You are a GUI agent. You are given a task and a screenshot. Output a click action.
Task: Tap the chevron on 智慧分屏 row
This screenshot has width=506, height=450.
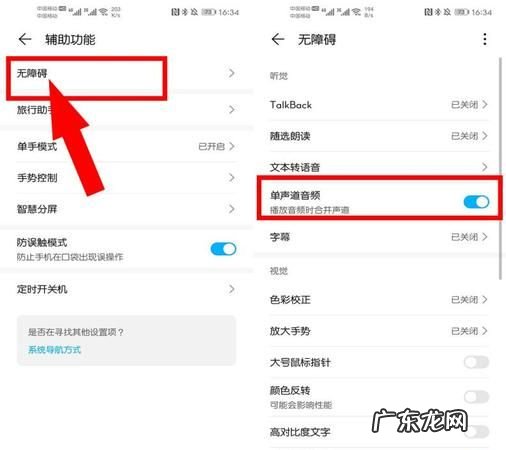232,209
